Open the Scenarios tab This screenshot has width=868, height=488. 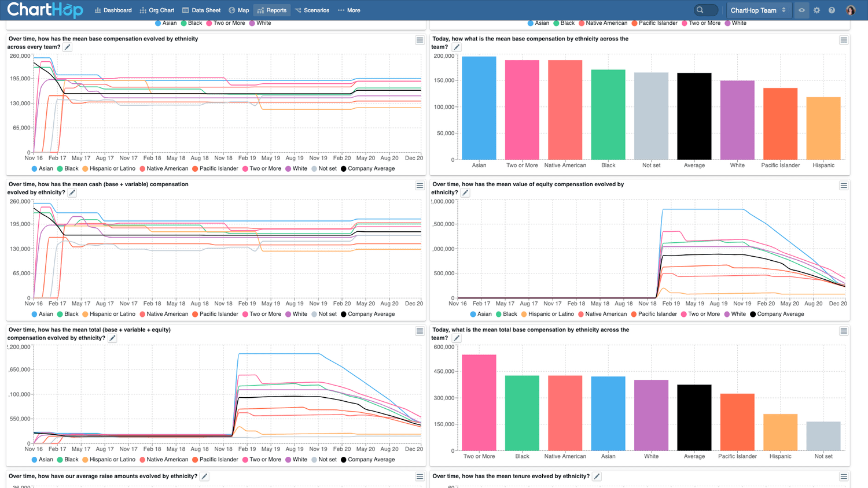(312, 10)
